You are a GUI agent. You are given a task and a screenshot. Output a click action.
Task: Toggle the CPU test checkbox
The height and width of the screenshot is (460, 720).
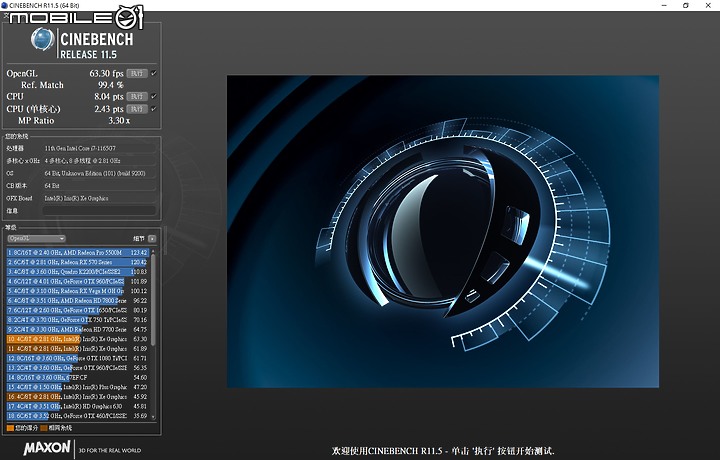point(154,96)
